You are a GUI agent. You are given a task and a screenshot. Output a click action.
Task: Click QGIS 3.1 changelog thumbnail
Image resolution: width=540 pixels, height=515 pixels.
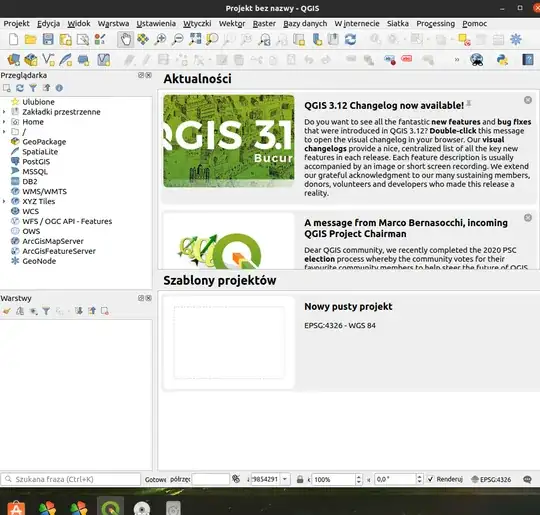(x=229, y=141)
